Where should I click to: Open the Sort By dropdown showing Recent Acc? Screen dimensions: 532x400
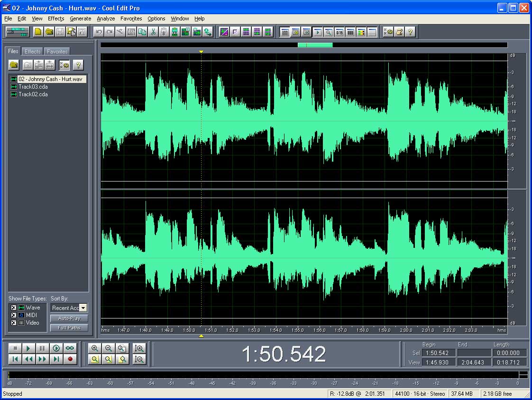(x=69, y=308)
